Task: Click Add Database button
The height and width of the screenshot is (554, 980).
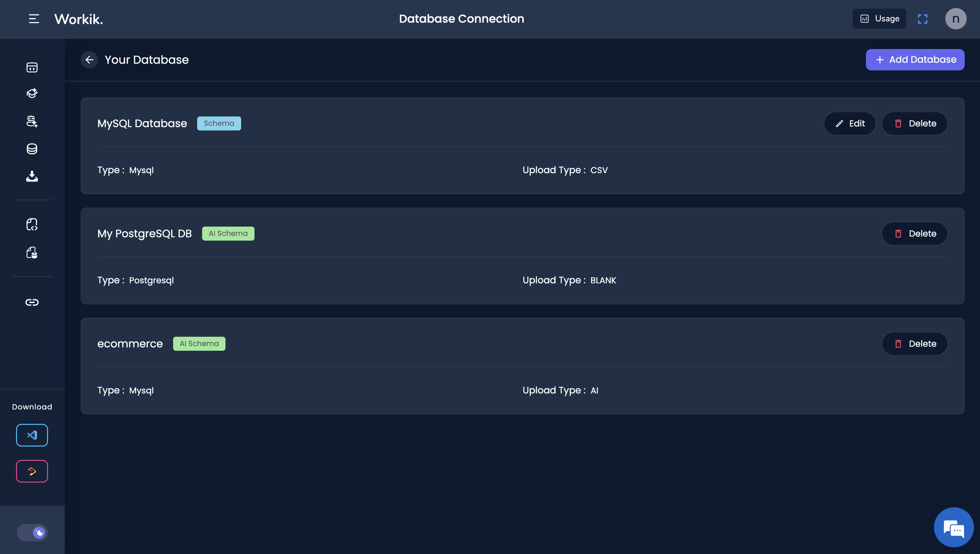Action: [x=915, y=60]
